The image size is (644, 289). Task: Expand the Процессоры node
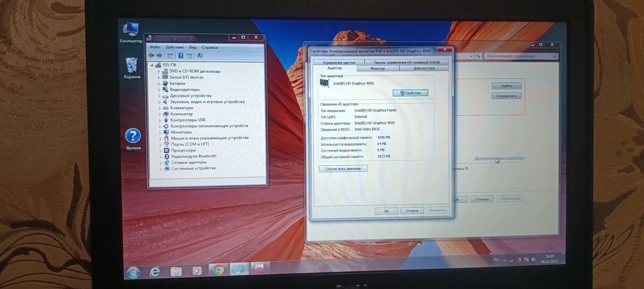(160, 150)
